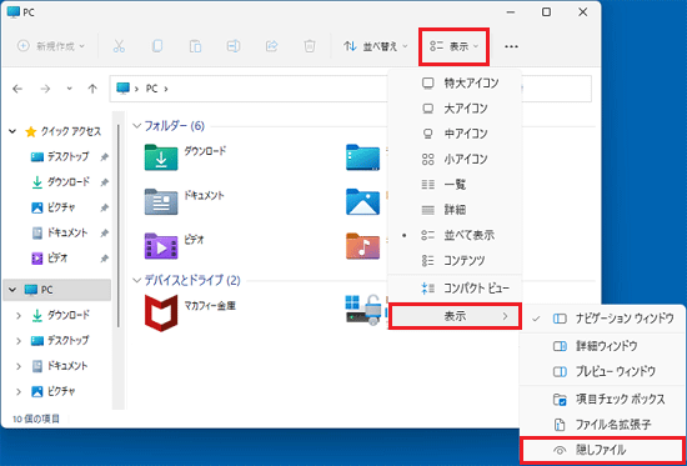Image resolution: width=687 pixels, height=466 pixels.
Task: Open recent locations dropdown arrow near navigation
Action: [x=69, y=89]
